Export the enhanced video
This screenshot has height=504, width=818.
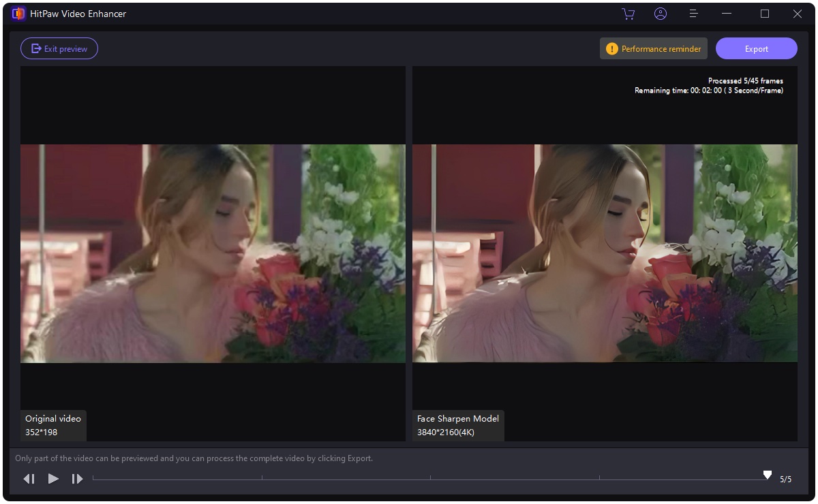coord(757,48)
